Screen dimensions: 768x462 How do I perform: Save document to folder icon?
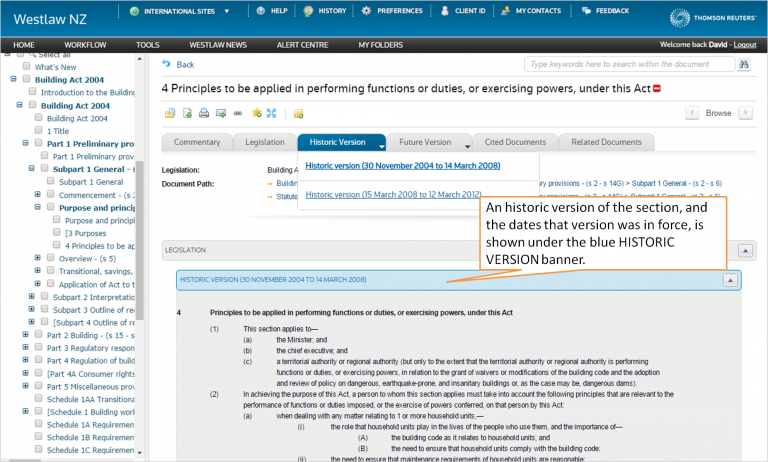170,114
